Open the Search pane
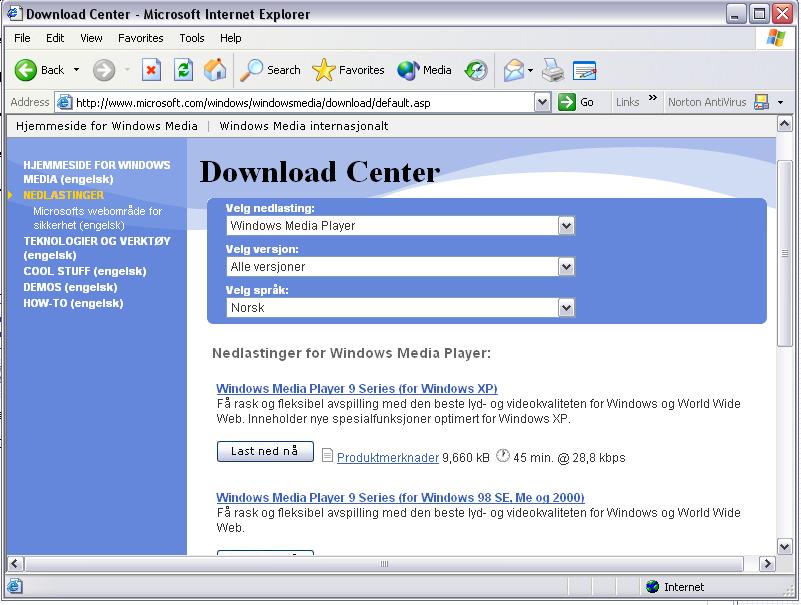The image size is (801, 605). [x=270, y=70]
